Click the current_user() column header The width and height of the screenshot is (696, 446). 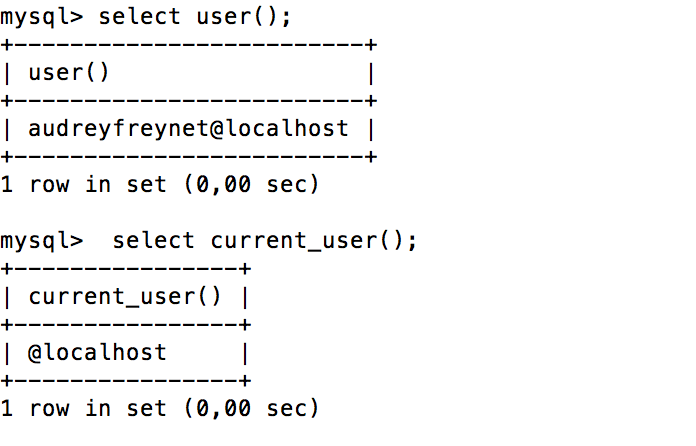coord(125,297)
